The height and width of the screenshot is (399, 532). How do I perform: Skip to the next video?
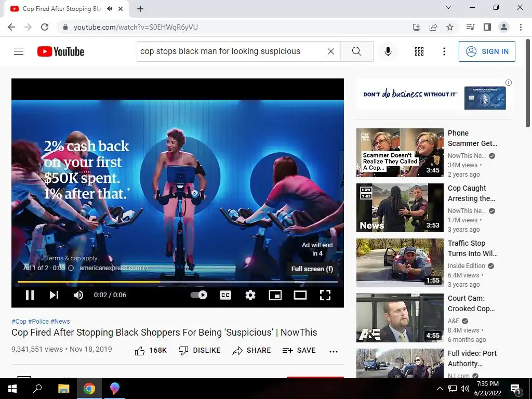coord(54,295)
